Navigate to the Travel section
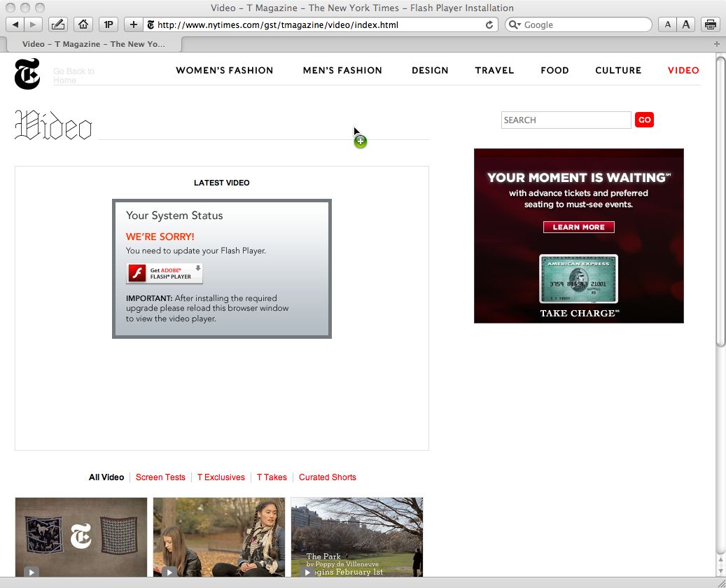This screenshot has height=588, width=726. tap(494, 71)
